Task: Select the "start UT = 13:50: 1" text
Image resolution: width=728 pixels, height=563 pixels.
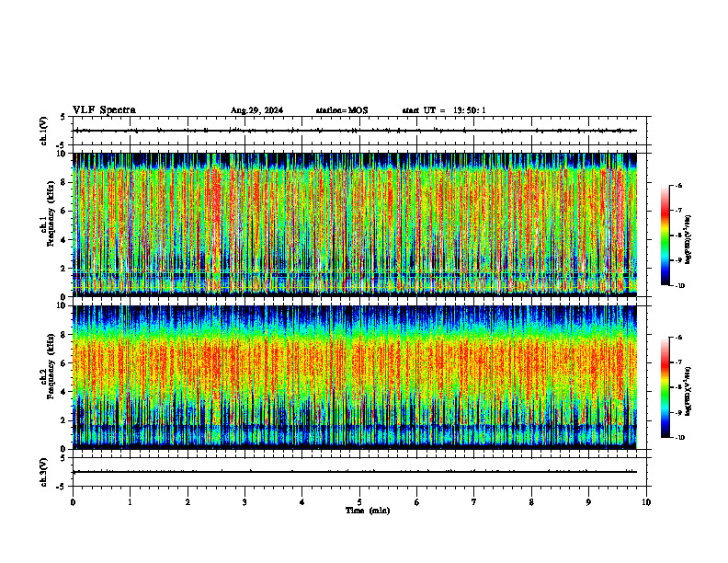Action: 444,110
